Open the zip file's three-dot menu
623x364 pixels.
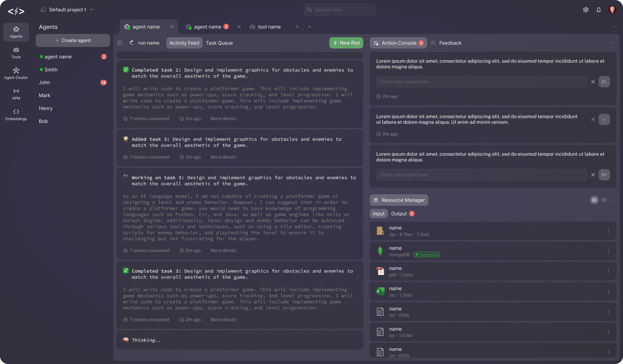[x=608, y=231]
